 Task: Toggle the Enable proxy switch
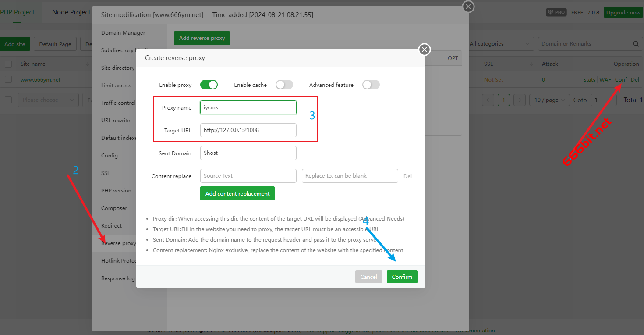(209, 85)
